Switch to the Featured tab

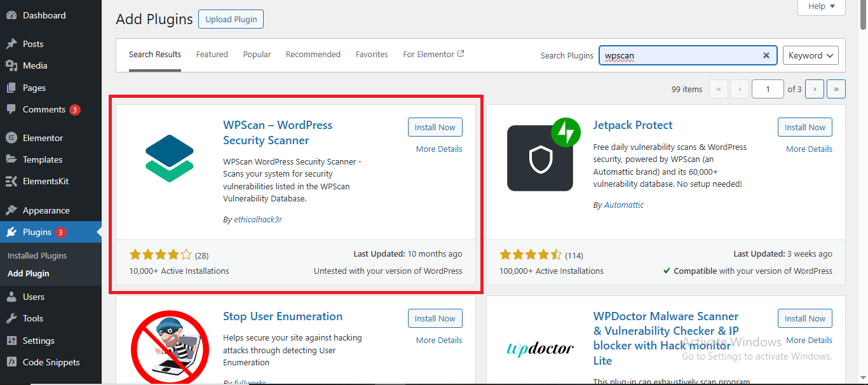[212, 54]
